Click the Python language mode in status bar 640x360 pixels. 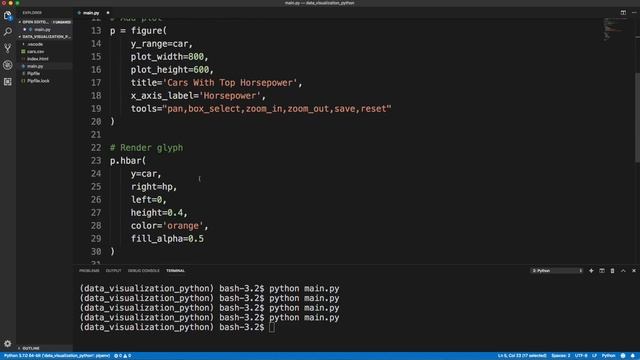(608, 356)
